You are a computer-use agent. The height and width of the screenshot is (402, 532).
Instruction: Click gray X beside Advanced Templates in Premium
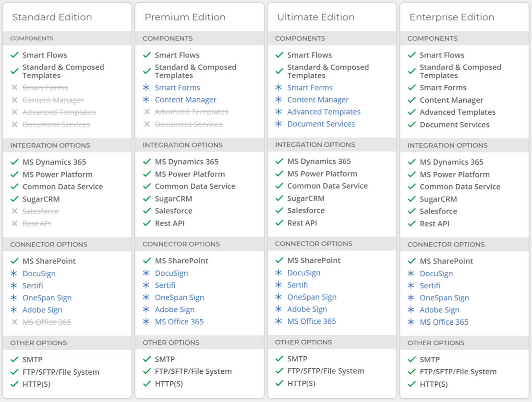click(x=147, y=111)
